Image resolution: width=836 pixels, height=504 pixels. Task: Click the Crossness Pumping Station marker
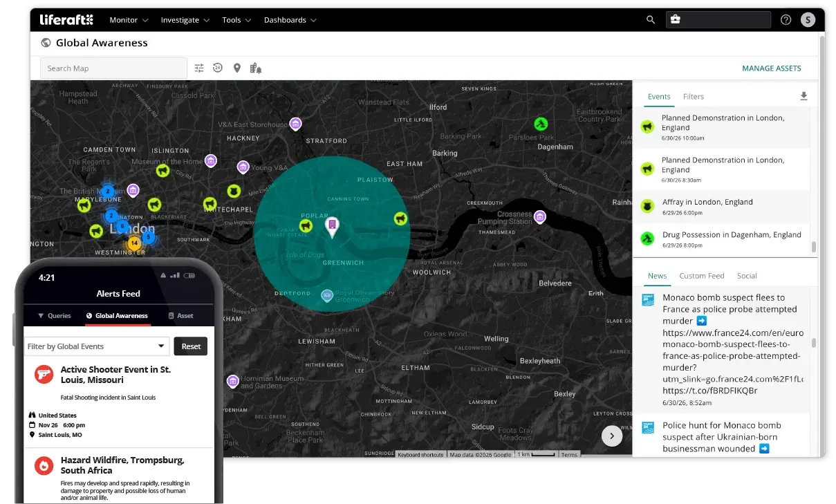540,217
